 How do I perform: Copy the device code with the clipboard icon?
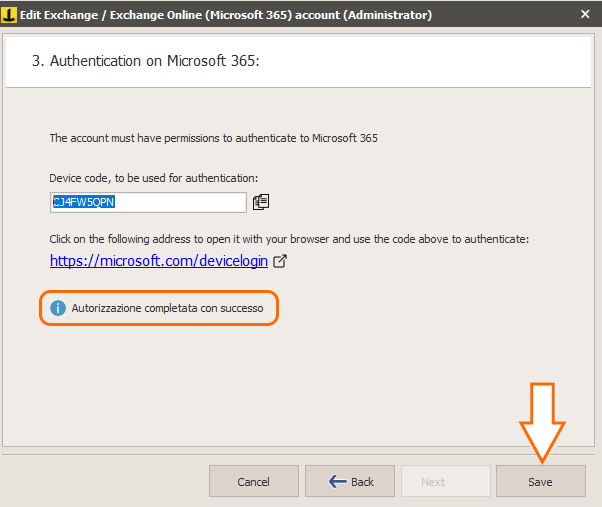point(261,202)
